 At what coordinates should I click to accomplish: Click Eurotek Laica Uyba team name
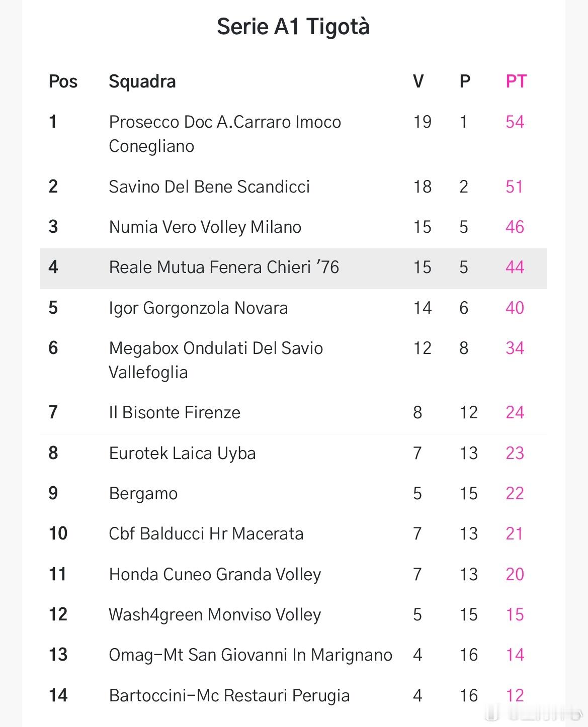point(182,453)
